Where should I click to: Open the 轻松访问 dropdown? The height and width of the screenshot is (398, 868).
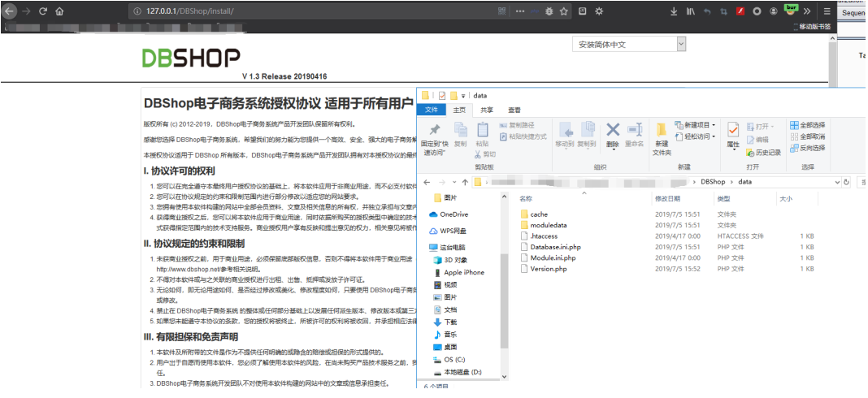pyautogui.click(x=695, y=136)
